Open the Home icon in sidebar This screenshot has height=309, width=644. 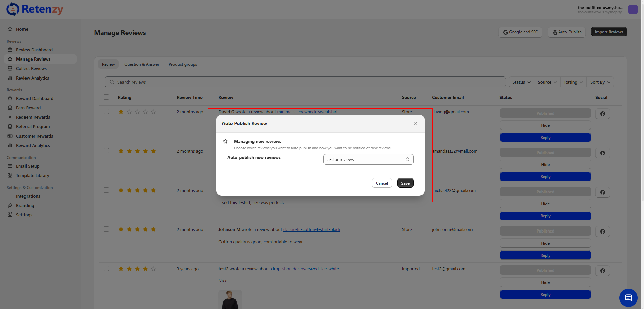tap(10, 29)
